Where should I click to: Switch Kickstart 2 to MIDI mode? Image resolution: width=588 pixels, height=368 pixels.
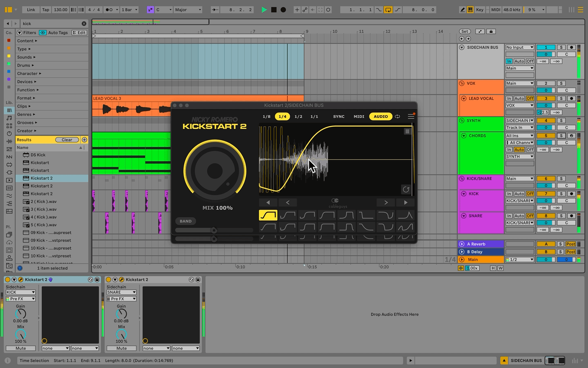pyautogui.click(x=359, y=117)
